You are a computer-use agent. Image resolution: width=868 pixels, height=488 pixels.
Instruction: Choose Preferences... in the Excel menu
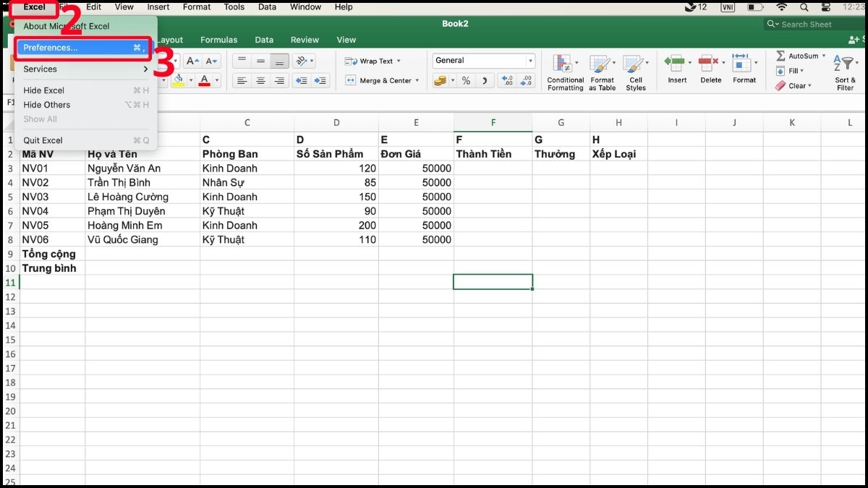point(85,48)
